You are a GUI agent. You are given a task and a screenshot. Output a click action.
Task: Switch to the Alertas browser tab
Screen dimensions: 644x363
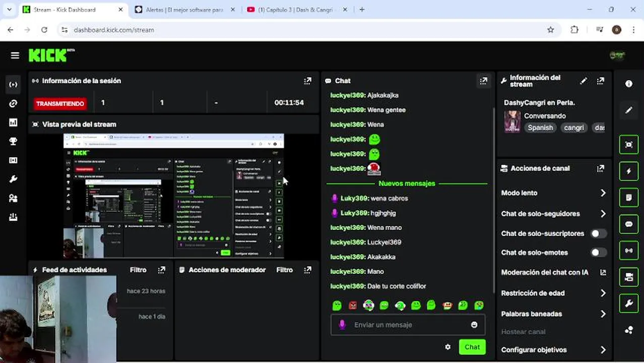click(184, 10)
